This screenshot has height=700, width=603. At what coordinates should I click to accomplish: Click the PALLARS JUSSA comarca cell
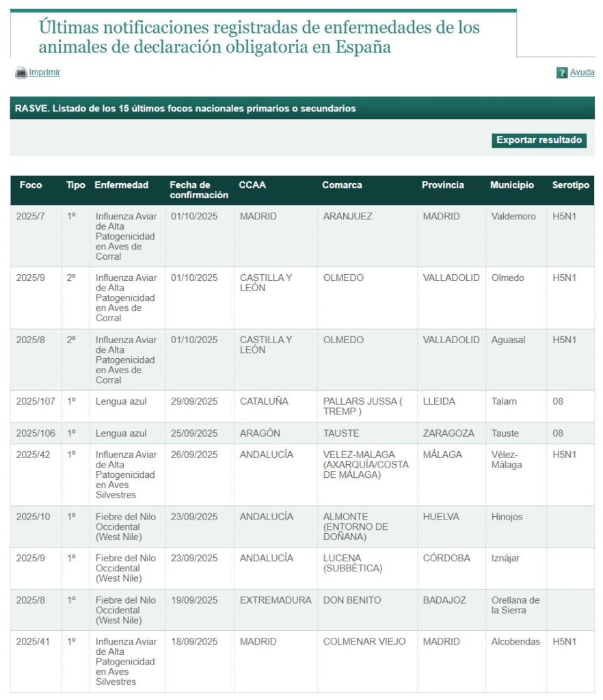coord(362,406)
